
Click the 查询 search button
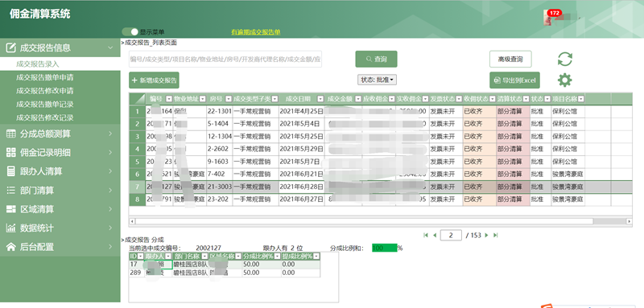(x=376, y=59)
